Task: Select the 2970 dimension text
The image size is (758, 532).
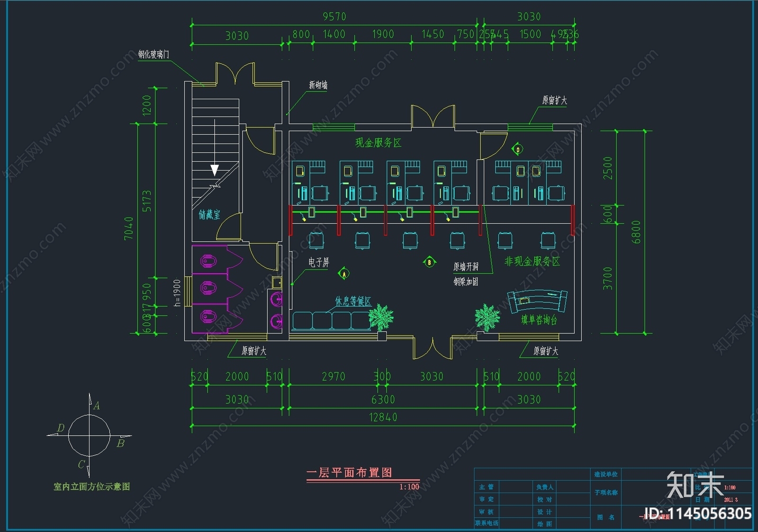Action: point(334,377)
